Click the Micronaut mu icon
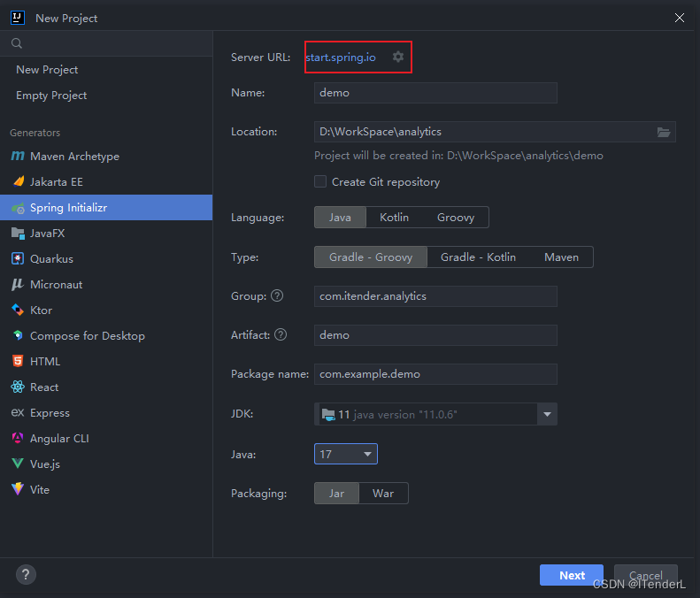This screenshot has width=700, height=598. pyautogui.click(x=18, y=284)
